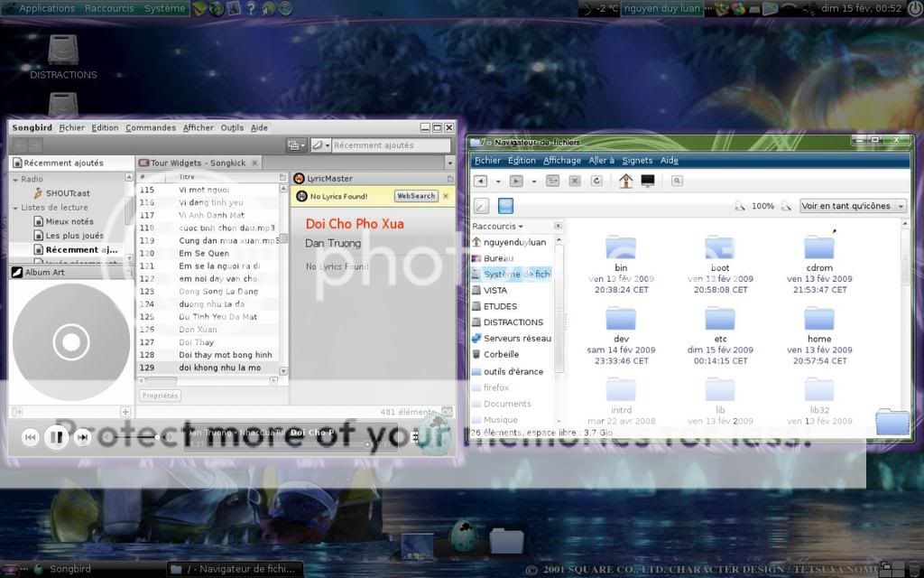The height and width of the screenshot is (578, 924).
Task: Open file browser Signets menu
Action: 637,161
